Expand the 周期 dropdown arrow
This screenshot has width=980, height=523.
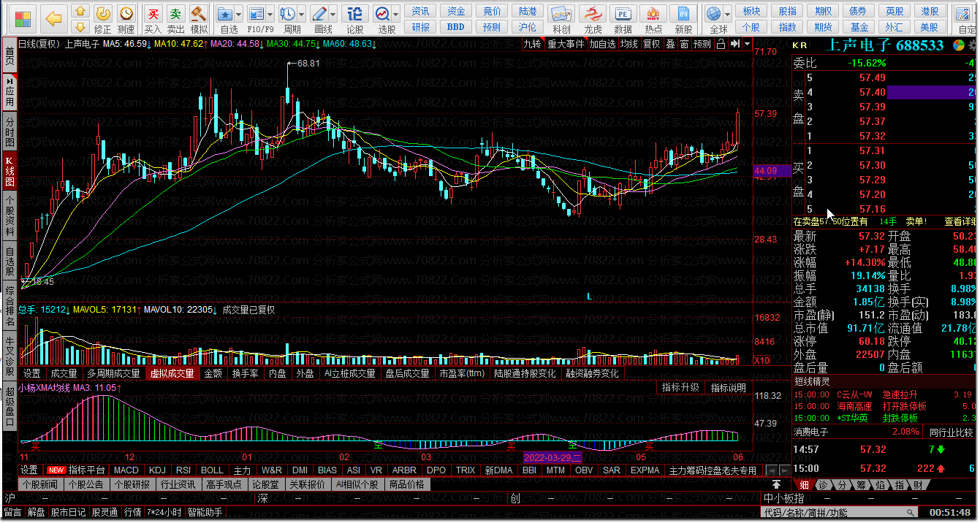(x=301, y=14)
